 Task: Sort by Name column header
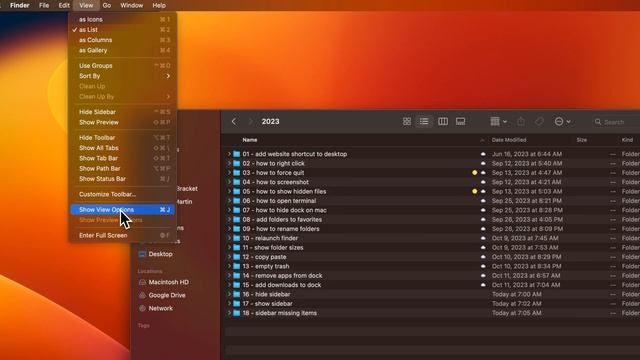tap(250, 140)
